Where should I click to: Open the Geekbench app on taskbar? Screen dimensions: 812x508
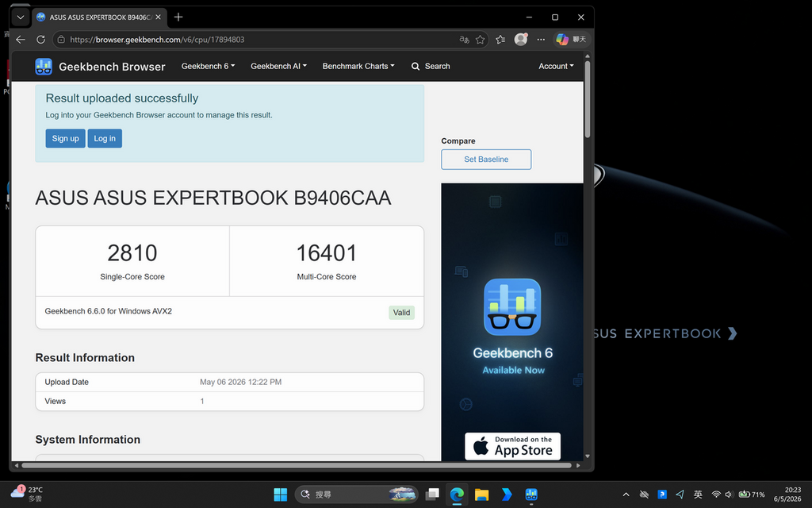pos(531,495)
